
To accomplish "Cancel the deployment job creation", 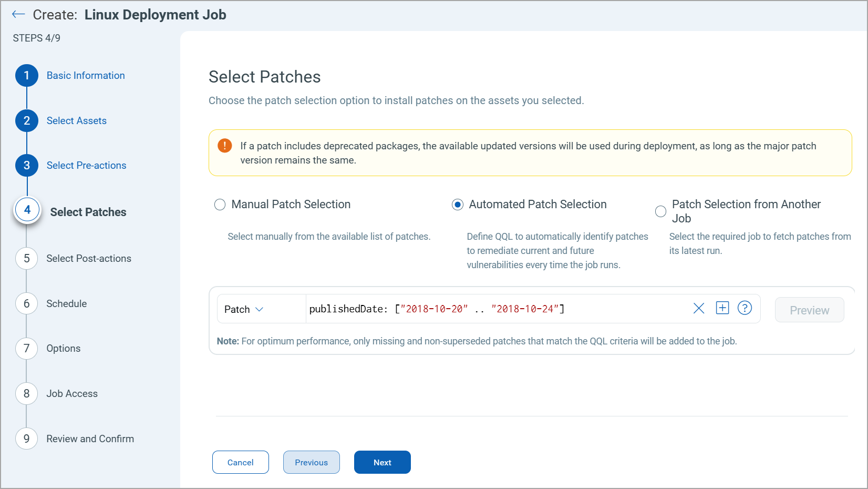I will 240,462.
